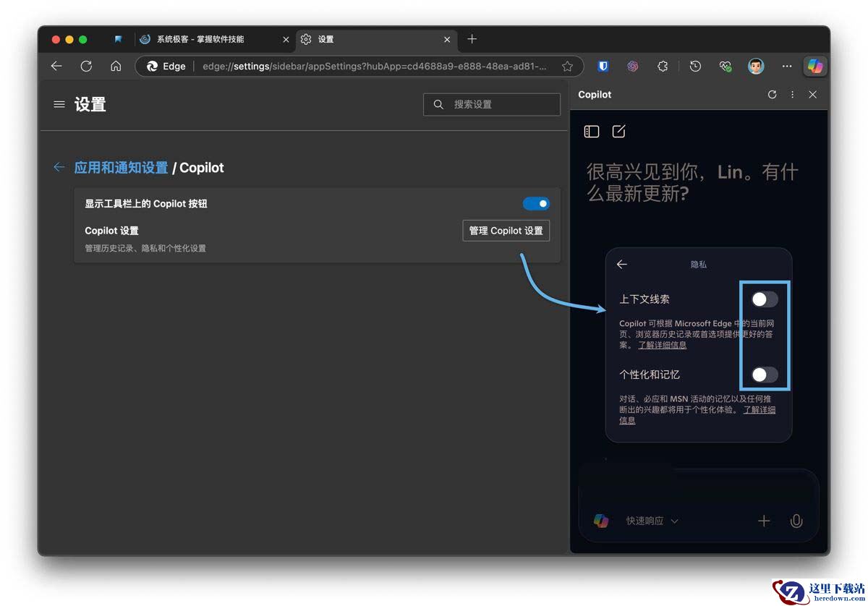Image resolution: width=868 pixels, height=606 pixels.
Task: Click the 隐私 panel title
Action: pos(699,265)
